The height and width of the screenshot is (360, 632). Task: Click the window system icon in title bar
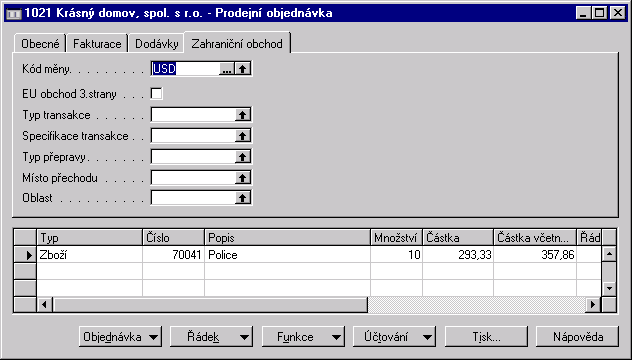click(x=14, y=13)
